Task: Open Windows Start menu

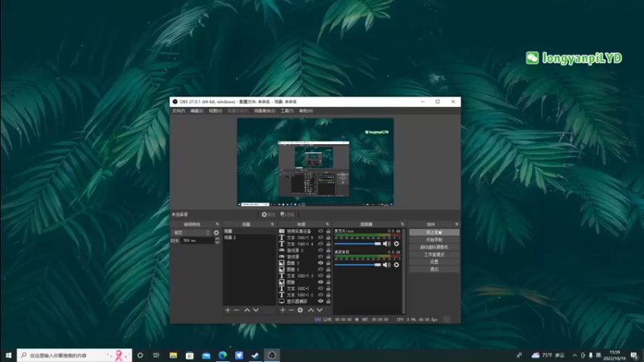Action: tap(8, 356)
